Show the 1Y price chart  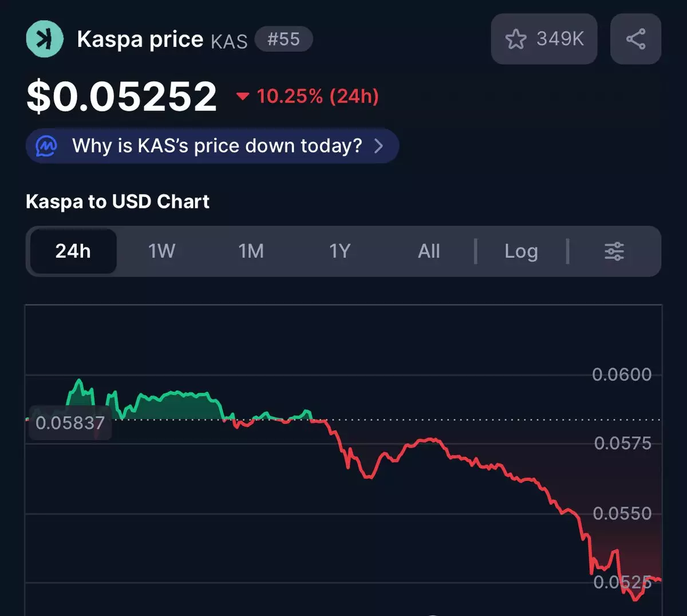point(339,251)
